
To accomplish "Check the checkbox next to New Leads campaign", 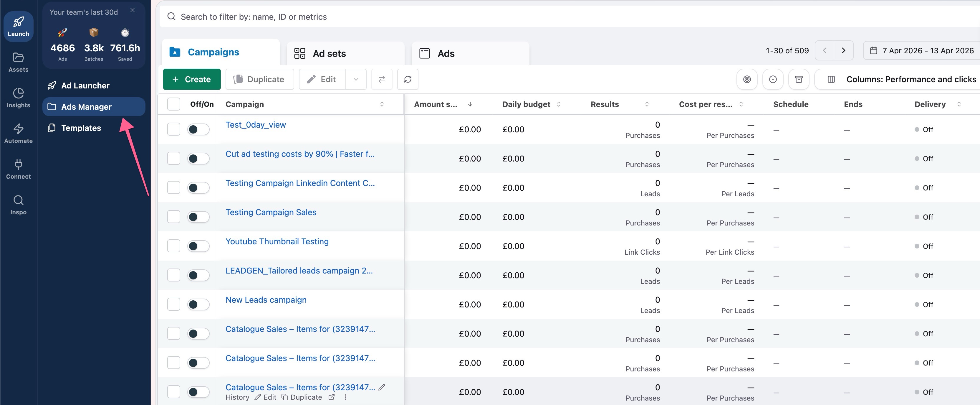I will pyautogui.click(x=173, y=304).
